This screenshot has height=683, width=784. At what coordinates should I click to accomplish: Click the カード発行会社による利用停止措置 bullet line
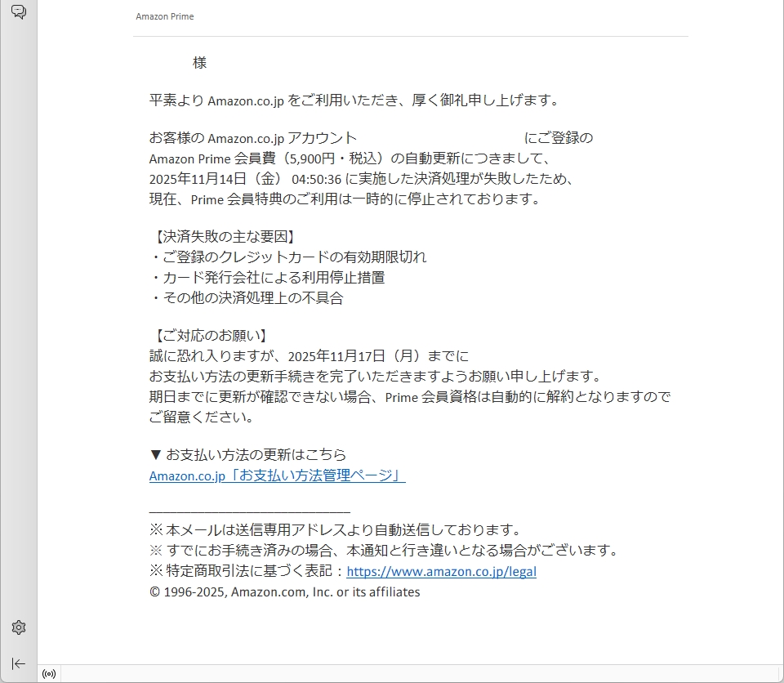[x=268, y=278]
